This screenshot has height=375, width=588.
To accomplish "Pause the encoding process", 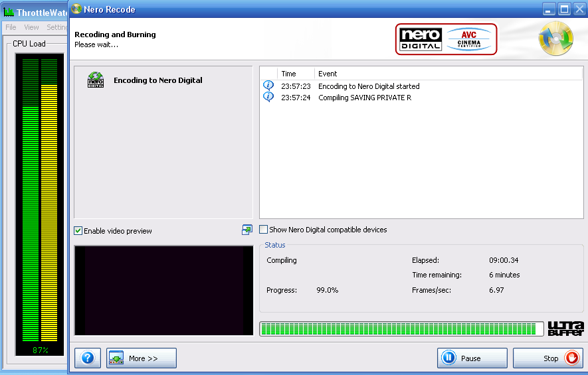I will (472, 358).
